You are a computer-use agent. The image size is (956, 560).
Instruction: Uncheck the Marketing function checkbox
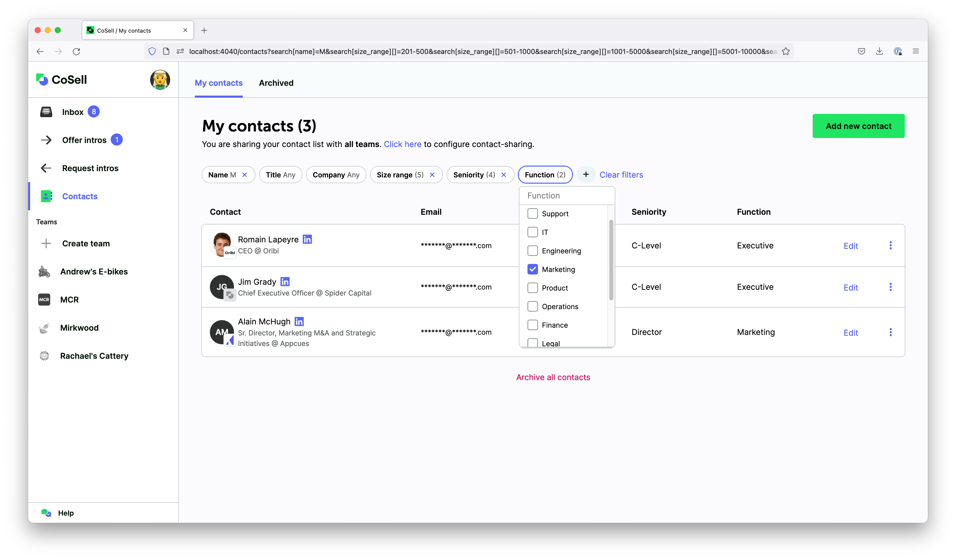click(x=533, y=269)
